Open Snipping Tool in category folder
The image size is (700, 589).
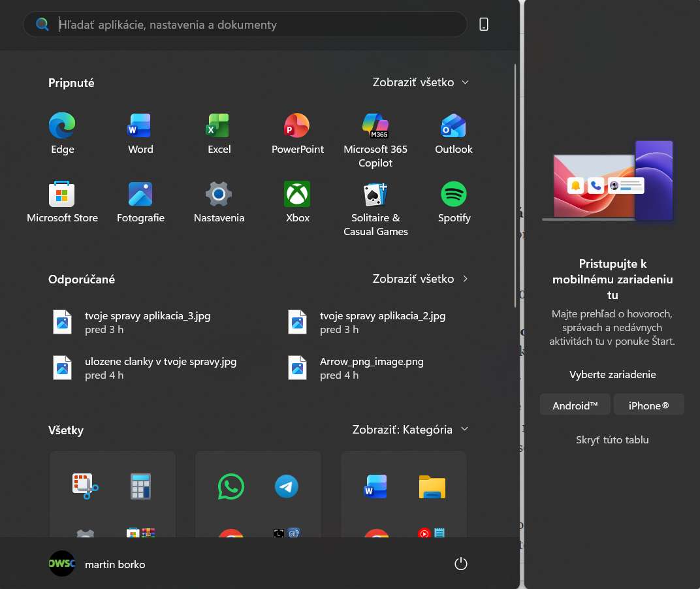click(x=85, y=486)
